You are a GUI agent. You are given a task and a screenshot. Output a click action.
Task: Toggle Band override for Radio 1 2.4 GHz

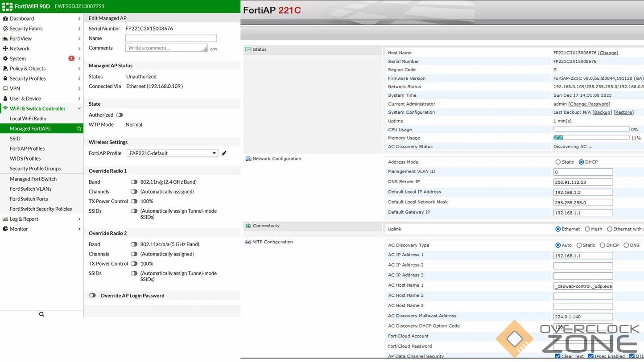click(134, 182)
